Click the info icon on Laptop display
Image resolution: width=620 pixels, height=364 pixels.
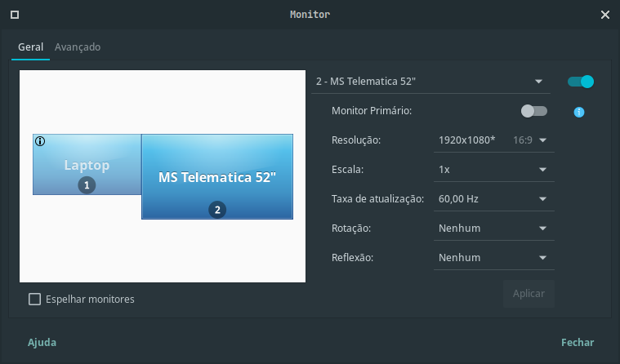(x=40, y=141)
